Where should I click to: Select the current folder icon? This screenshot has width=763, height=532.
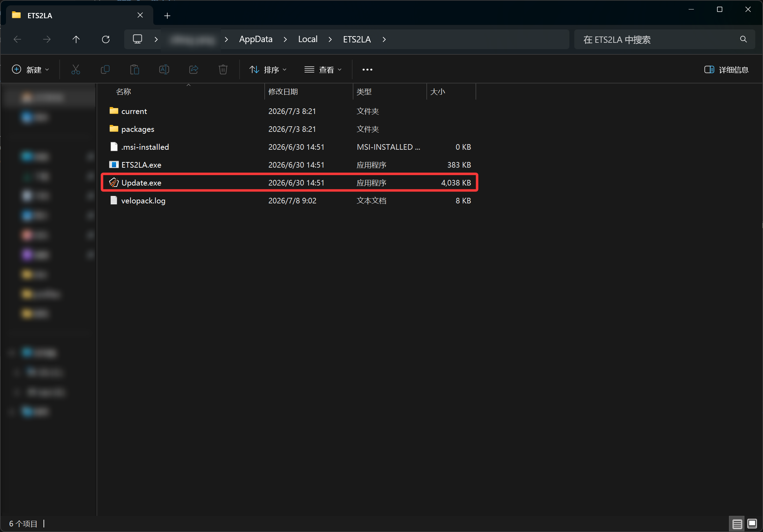click(114, 111)
